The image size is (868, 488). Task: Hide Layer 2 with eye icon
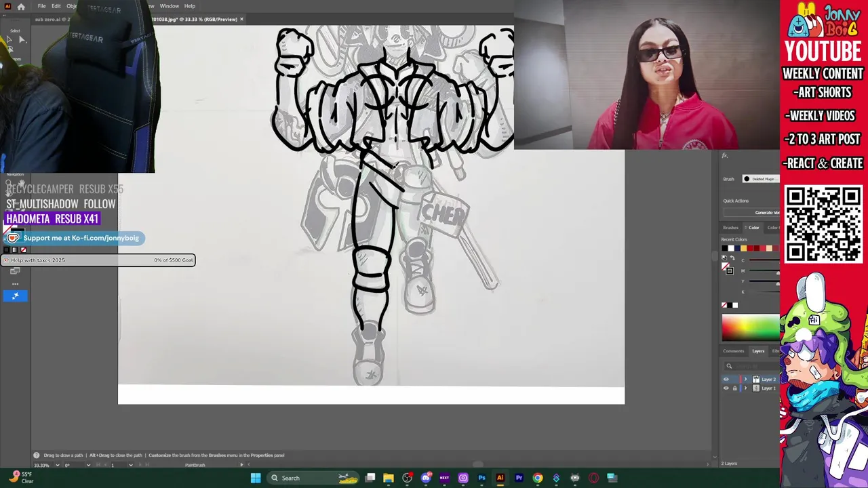coord(726,380)
